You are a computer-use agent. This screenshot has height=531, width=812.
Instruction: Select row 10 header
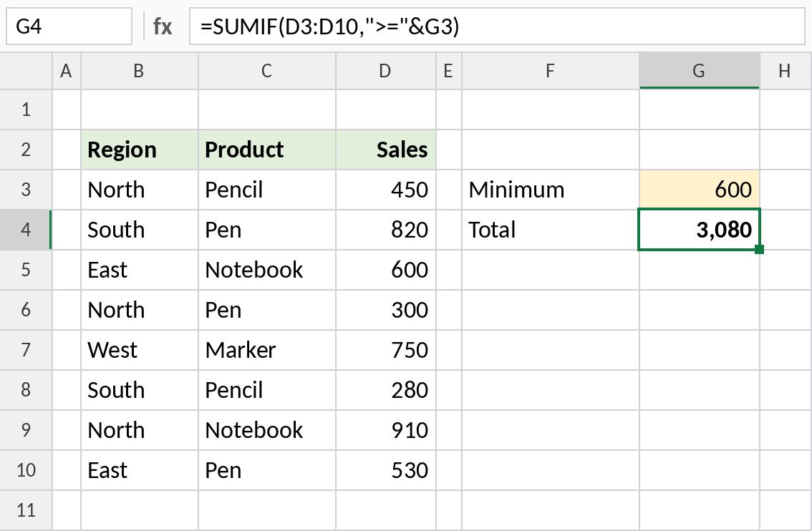26,470
